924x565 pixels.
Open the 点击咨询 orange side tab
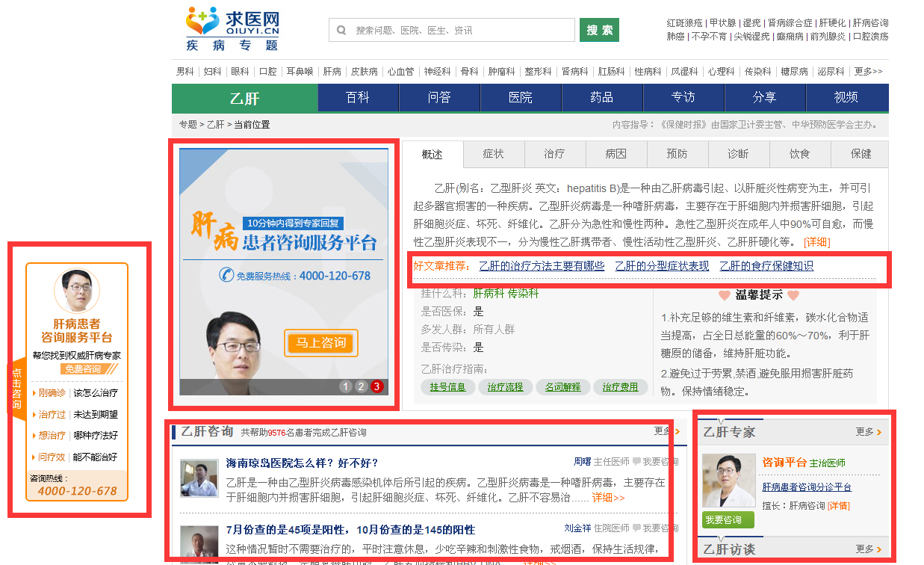(17, 389)
